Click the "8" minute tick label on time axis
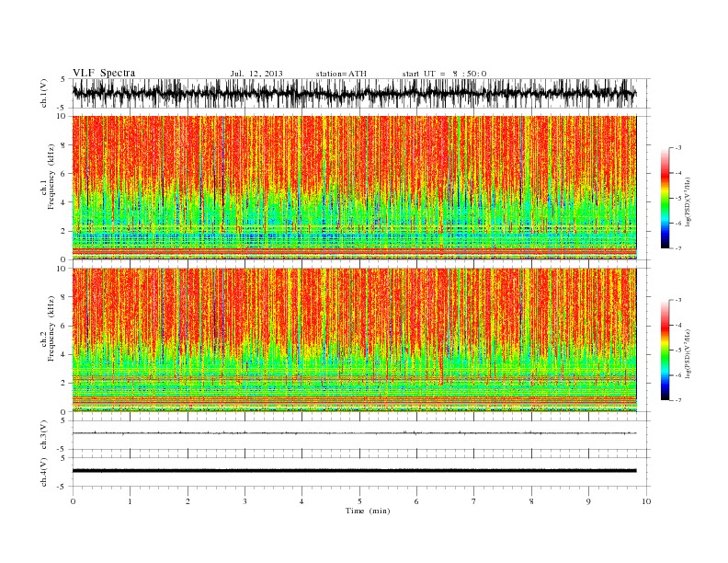The height and width of the screenshot is (563, 728). (531, 501)
